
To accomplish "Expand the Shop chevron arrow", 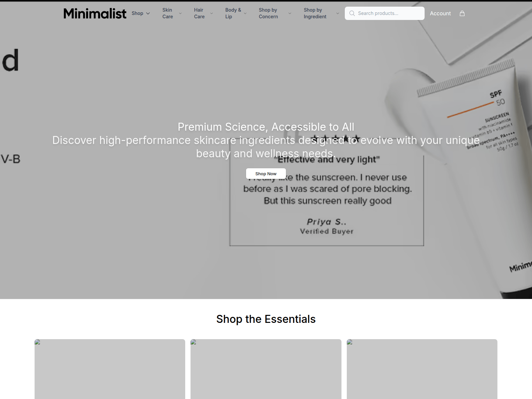I will click(x=148, y=13).
